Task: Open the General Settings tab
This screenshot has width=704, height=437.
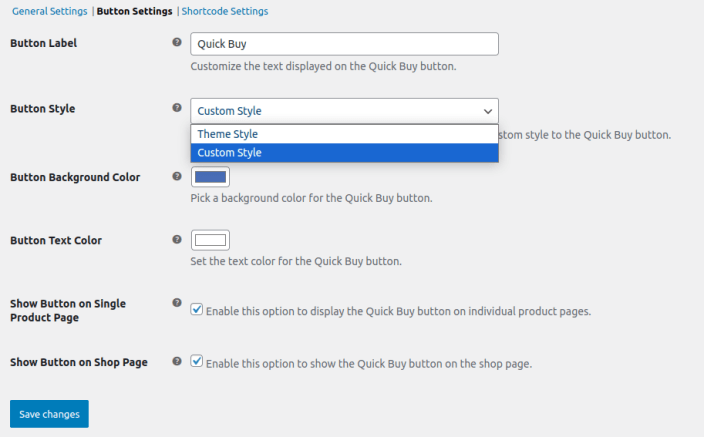Action: pos(49,11)
